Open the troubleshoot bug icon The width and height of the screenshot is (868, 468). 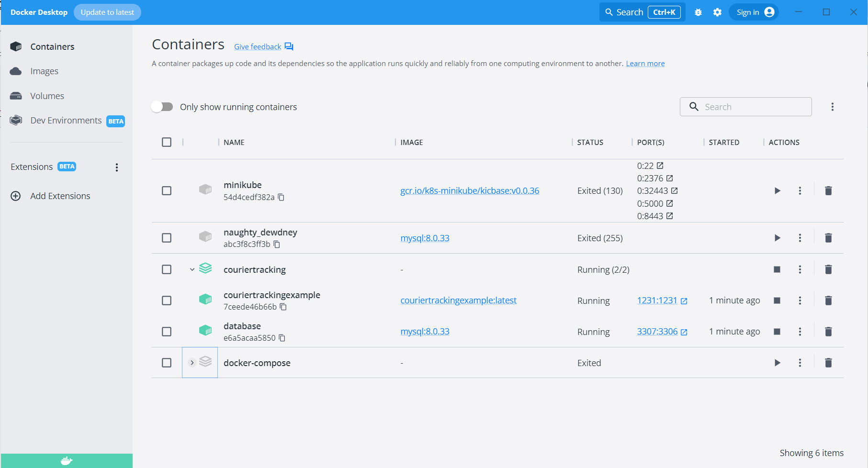point(698,12)
